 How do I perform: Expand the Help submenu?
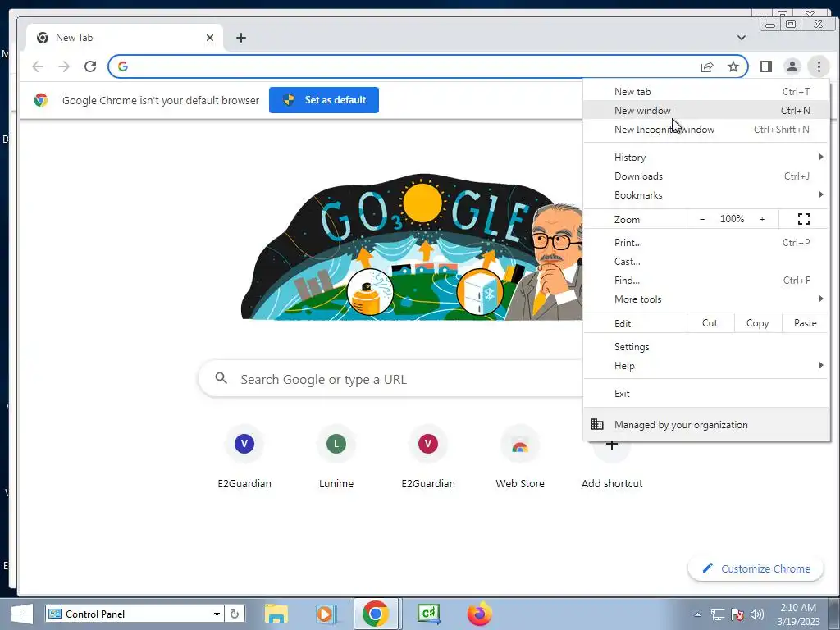(706, 365)
